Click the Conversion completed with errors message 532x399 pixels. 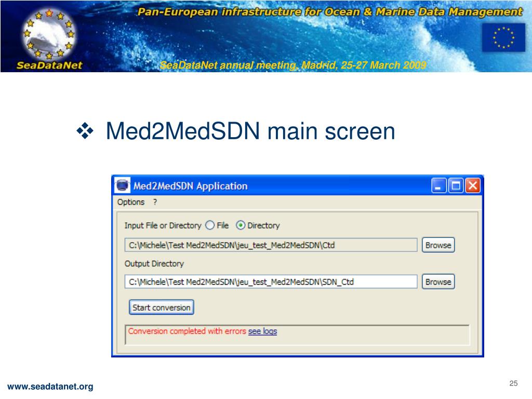(187, 331)
